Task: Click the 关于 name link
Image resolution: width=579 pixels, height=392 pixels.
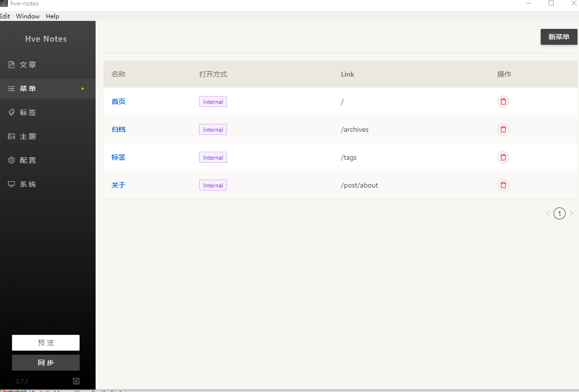Action: 118,185
